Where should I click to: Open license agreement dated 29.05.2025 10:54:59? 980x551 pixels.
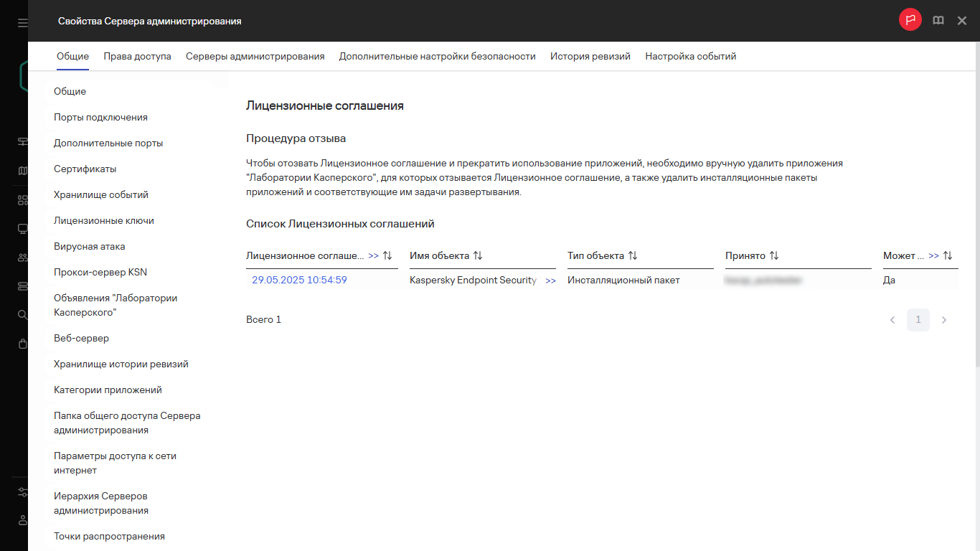299,281
